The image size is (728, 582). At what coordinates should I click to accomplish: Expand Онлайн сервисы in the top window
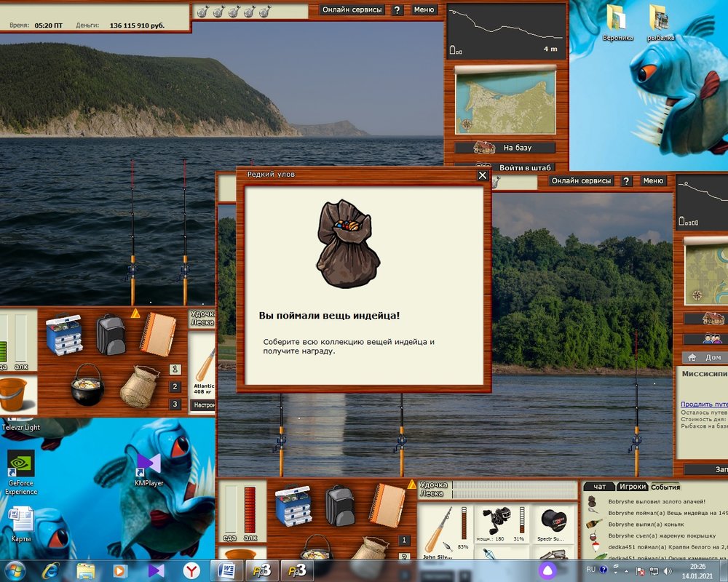tap(352, 10)
